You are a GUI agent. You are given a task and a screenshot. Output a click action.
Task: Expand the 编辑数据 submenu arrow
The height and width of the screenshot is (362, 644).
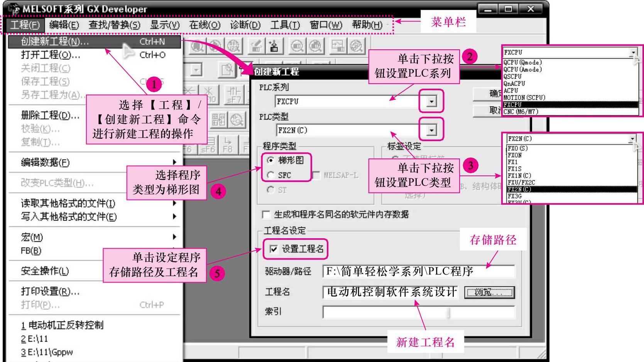click(x=175, y=162)
